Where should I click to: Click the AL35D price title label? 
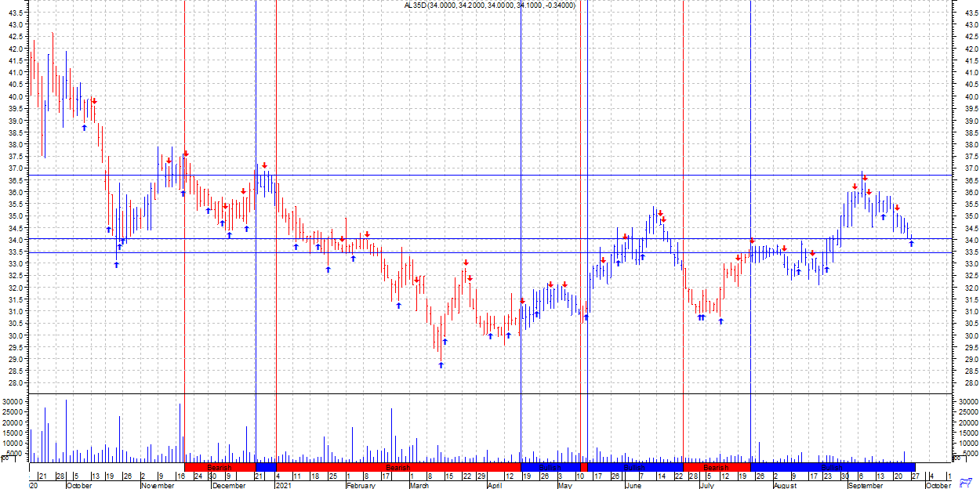click(x=489, y=5)
